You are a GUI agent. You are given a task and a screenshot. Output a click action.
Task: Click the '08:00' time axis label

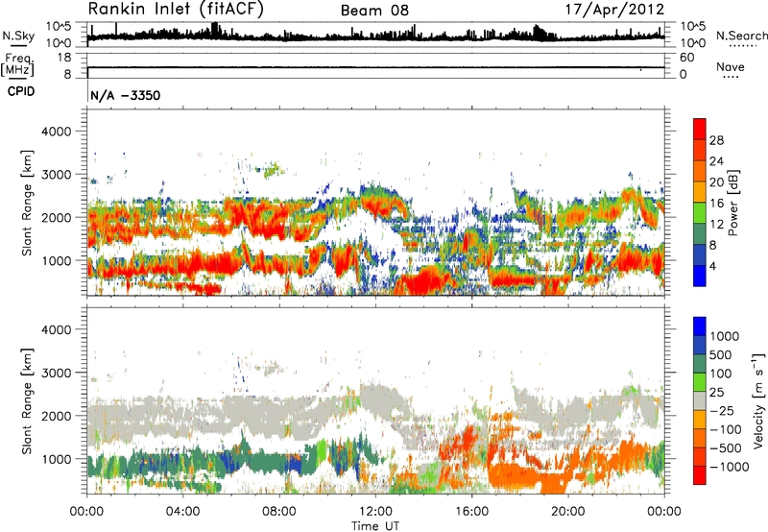click(279, 512)
